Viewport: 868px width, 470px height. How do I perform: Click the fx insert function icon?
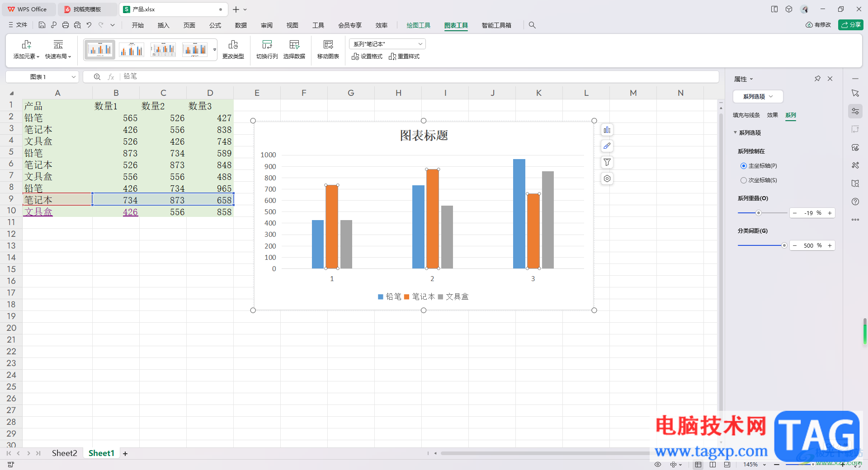[111, 77]
